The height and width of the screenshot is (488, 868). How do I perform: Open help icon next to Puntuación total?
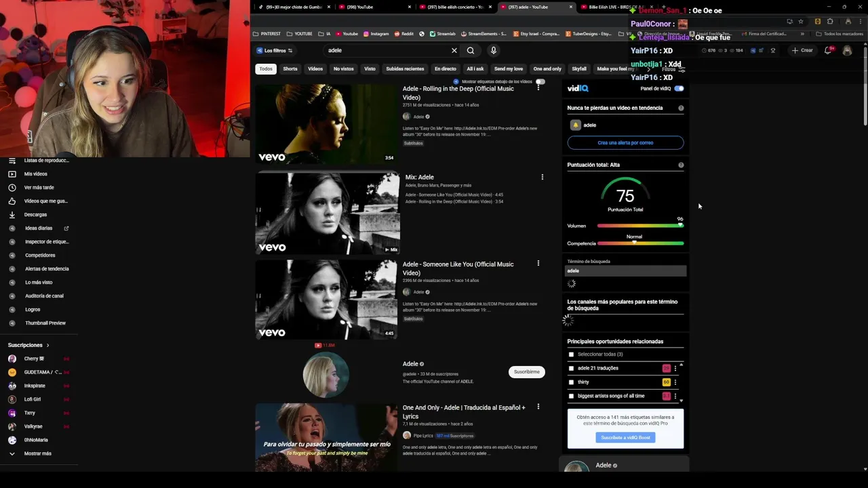click(681, 165)
